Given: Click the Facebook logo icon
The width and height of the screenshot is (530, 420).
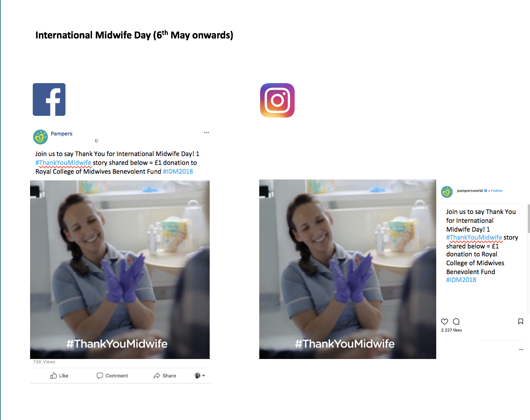Looking at the screenshot, I should [49, 99].
